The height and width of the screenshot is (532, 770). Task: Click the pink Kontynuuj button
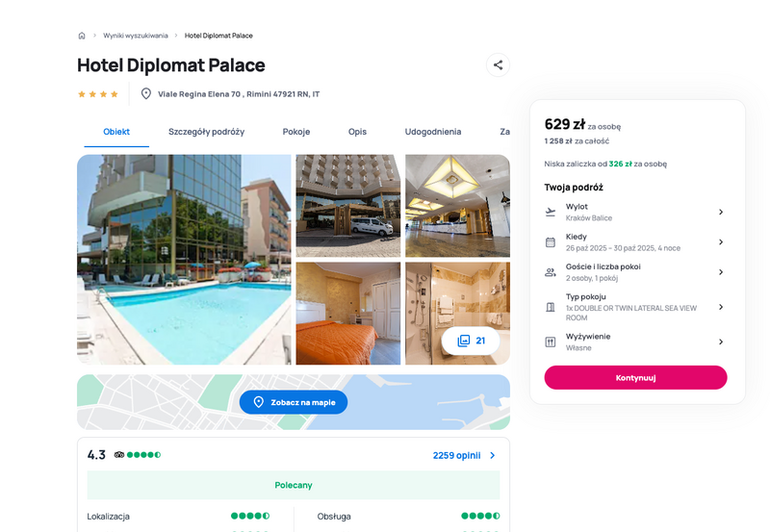[635, 377]
